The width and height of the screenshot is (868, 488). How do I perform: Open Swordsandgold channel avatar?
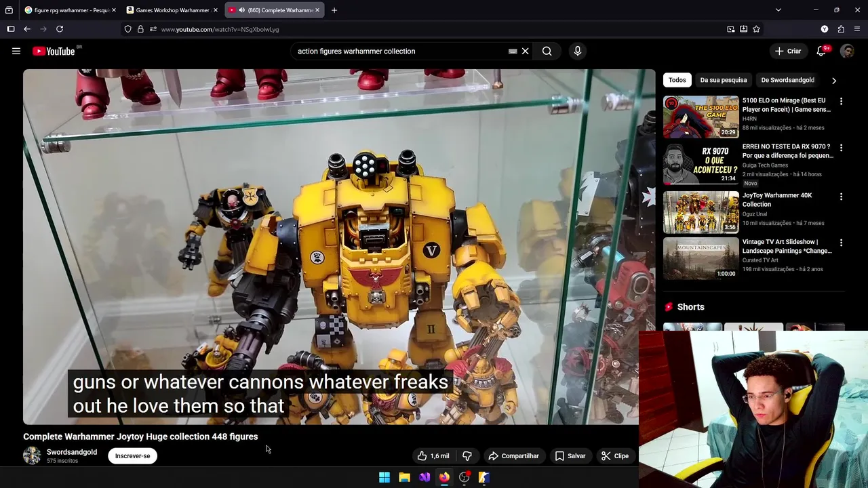coord(32,456)
